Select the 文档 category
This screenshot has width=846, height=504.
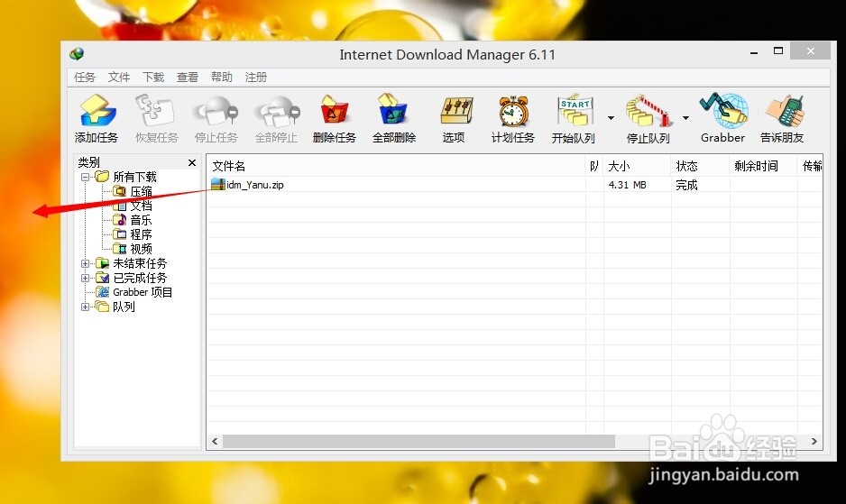coord(142,206)
